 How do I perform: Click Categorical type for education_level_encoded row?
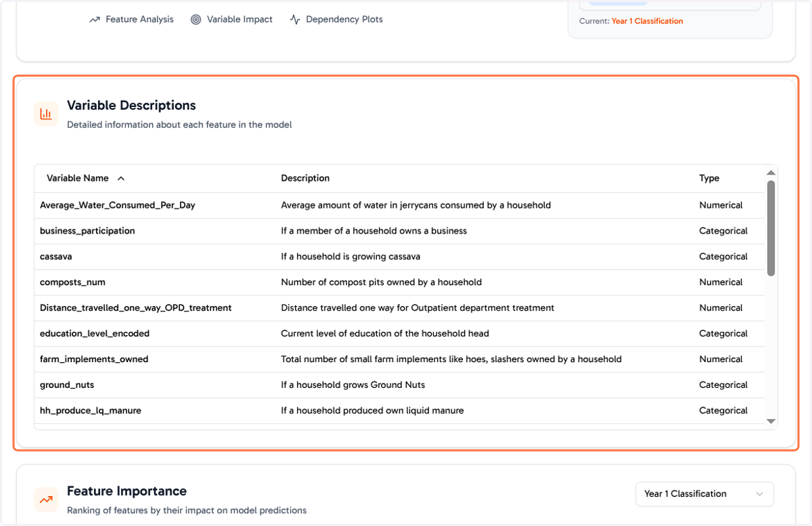[x=723, y=334]
